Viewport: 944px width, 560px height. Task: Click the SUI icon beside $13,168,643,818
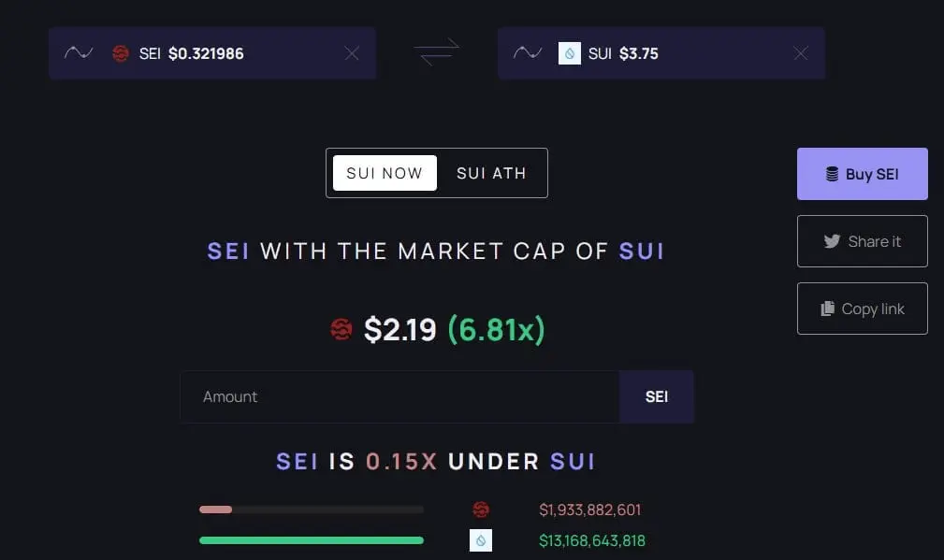click(x=481, y=540)
